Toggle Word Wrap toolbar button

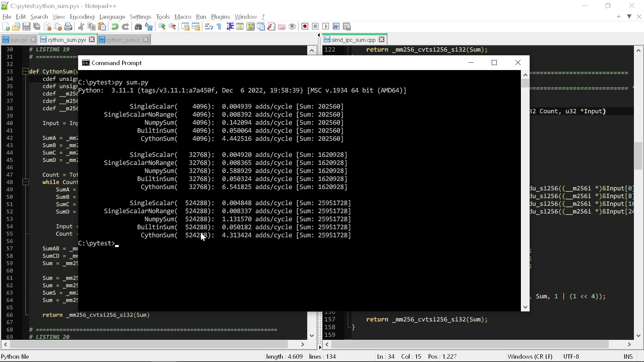tap(209, 27)
